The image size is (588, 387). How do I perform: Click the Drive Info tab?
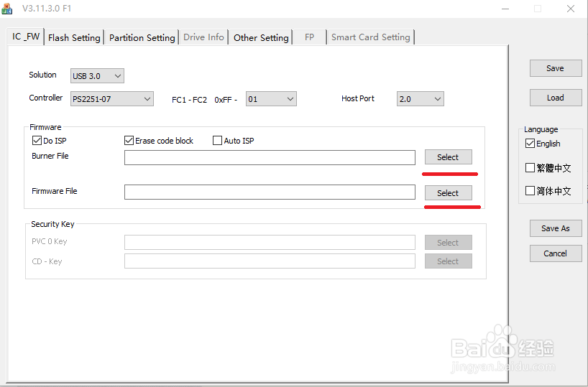tap(203, 37)
